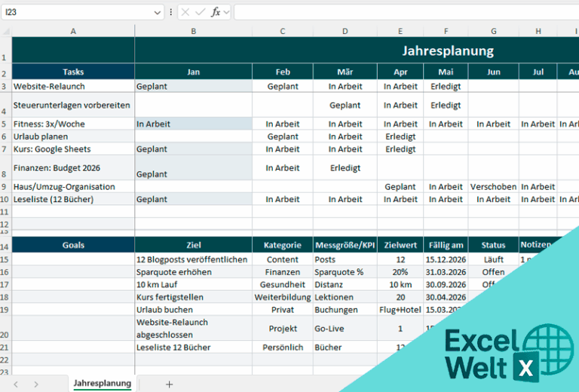Select the Feb header cell

[x=283, y=72]
